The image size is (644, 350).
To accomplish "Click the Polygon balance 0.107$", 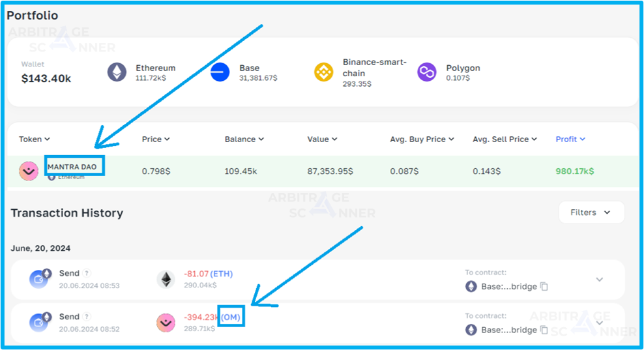I will (x=458, y=78).
